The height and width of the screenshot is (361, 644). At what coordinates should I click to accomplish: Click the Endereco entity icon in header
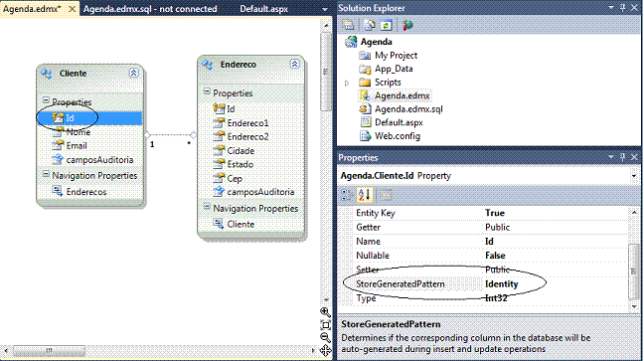208,65
